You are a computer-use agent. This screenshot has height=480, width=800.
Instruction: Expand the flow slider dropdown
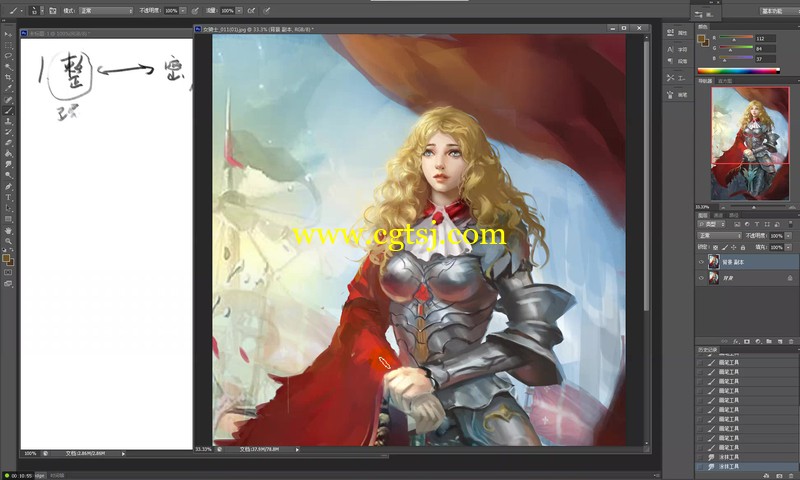(x=239, y=10)
